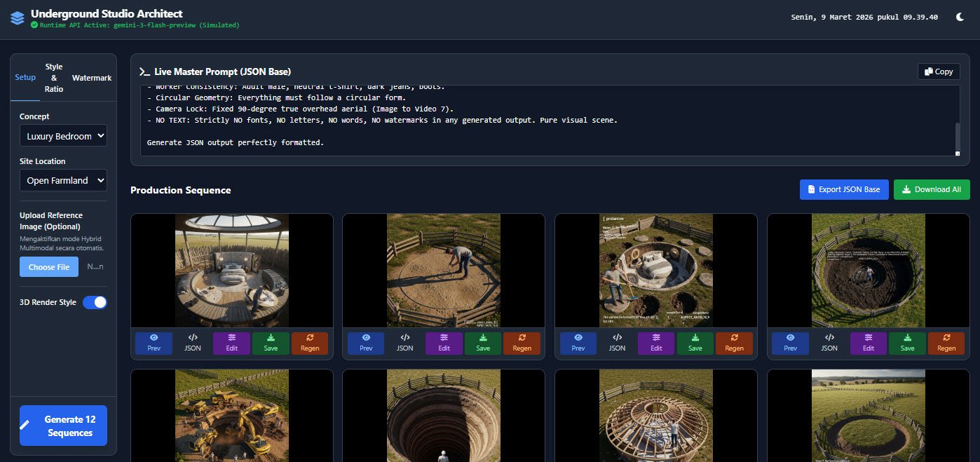Viewport: 980px width, 462px height.
Task: Open JSON for the dark soil pit sequence
Action: pos(829,344)
